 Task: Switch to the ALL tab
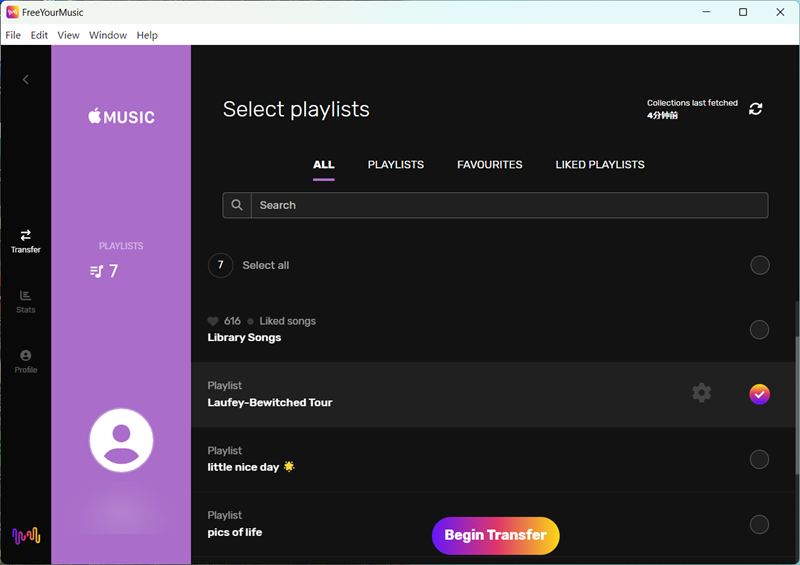323,165
